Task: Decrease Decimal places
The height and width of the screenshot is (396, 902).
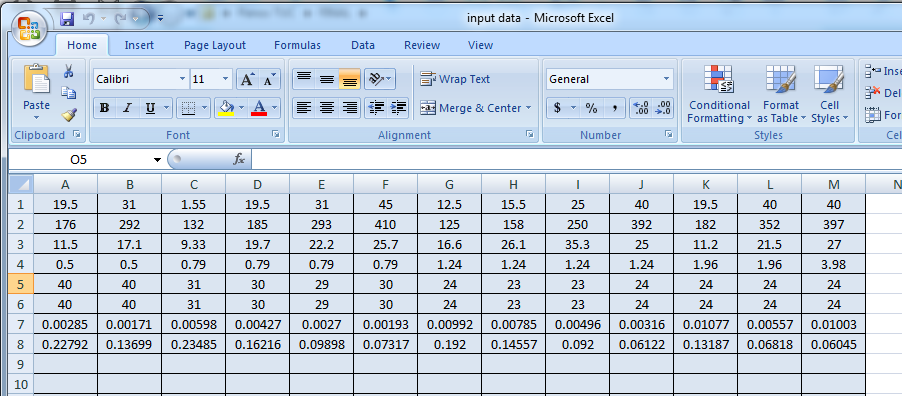Action: tap(663, 108)
